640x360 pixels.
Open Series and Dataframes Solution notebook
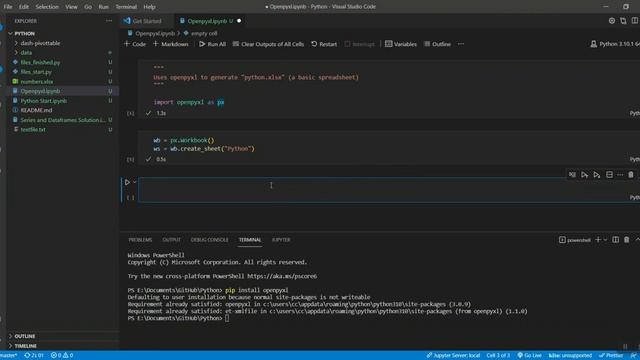pos(63,120)
